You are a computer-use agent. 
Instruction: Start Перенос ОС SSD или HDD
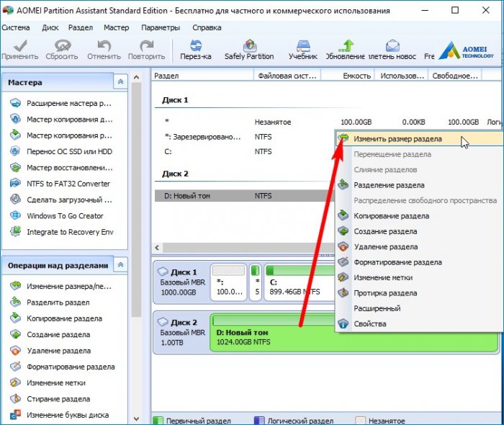pos(60,151)
